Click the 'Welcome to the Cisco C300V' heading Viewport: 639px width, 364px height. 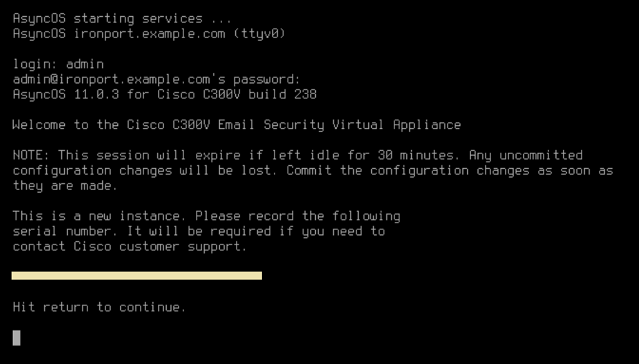click(111, 125)
